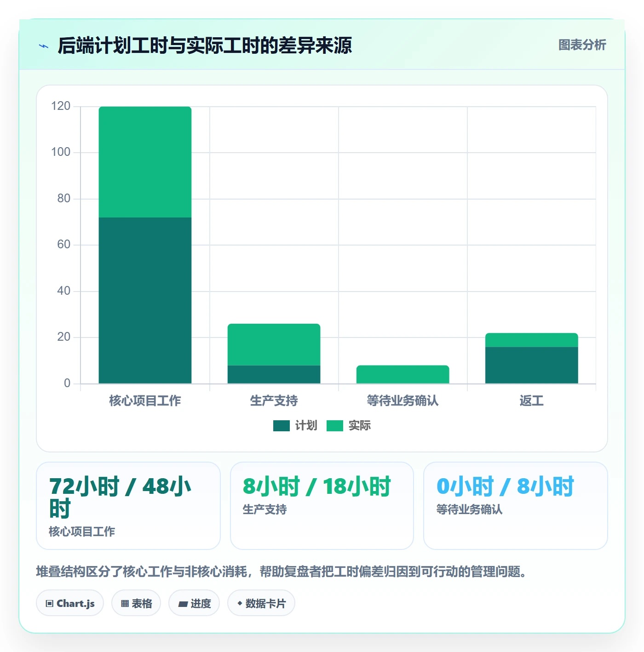Click the description sentence starting 堆叠结构区分了
Screen dimensions: 644x652
coord(282,572)
